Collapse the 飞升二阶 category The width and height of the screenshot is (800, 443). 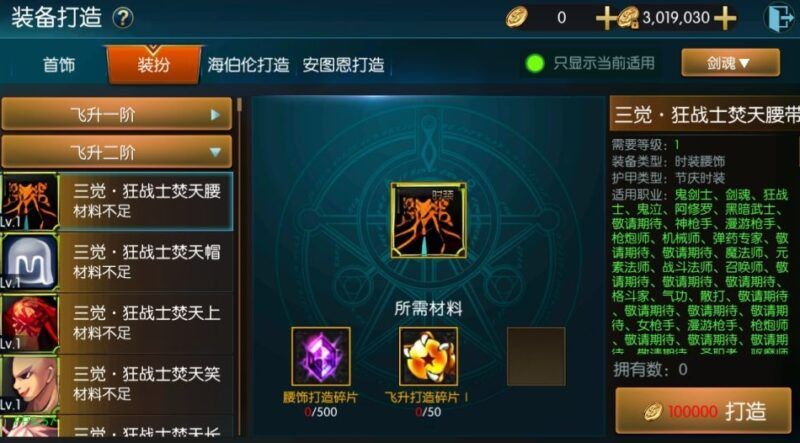click(116, 152)
